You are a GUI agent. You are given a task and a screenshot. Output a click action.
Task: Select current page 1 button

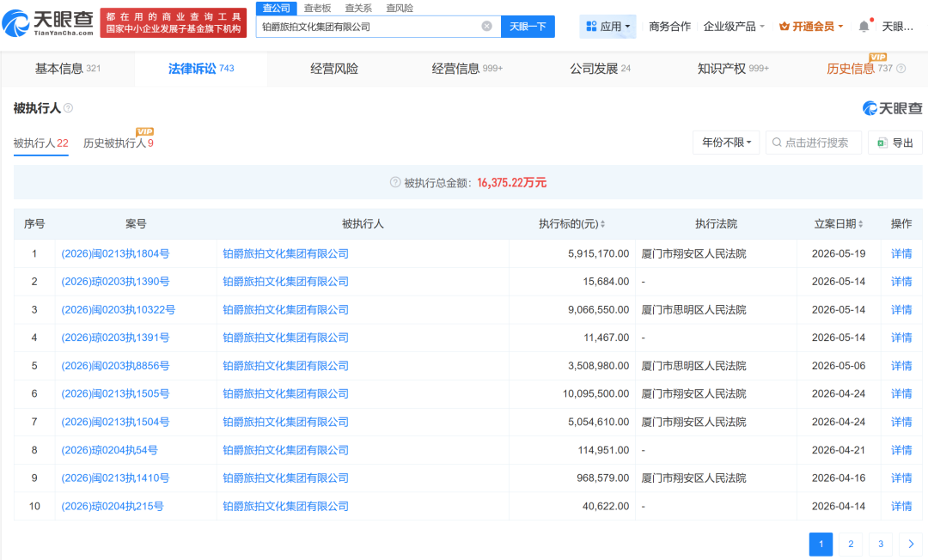pyautogui.click(x=821, y=544)
